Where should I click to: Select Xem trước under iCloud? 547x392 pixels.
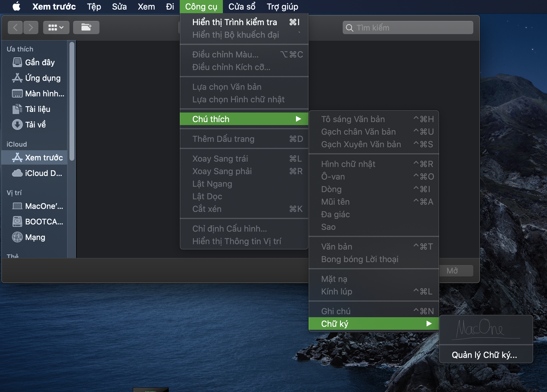coord(34,158)
